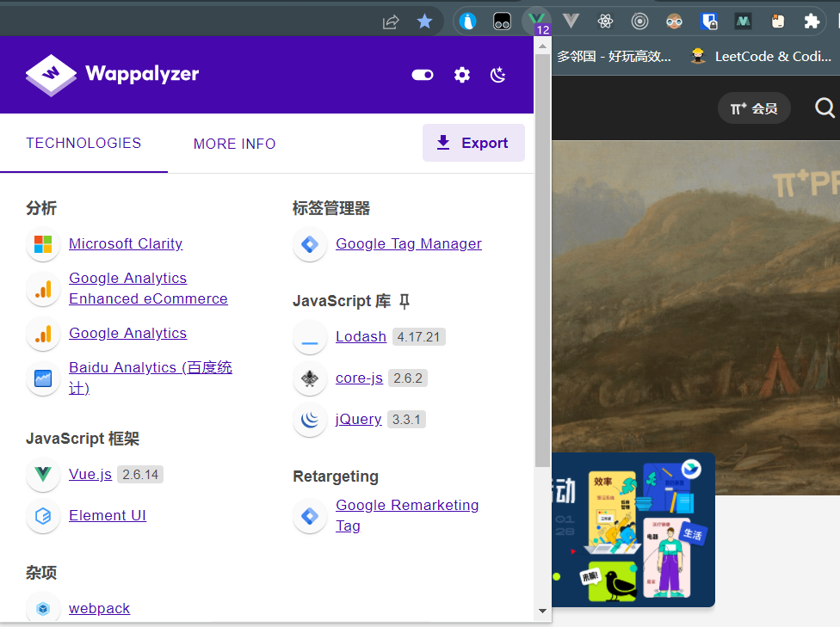Open the Microsoft Clarity link
Image resolution: width=840 pixels, height=627 pixels.
pyautogui.click(x=126, y=243)
